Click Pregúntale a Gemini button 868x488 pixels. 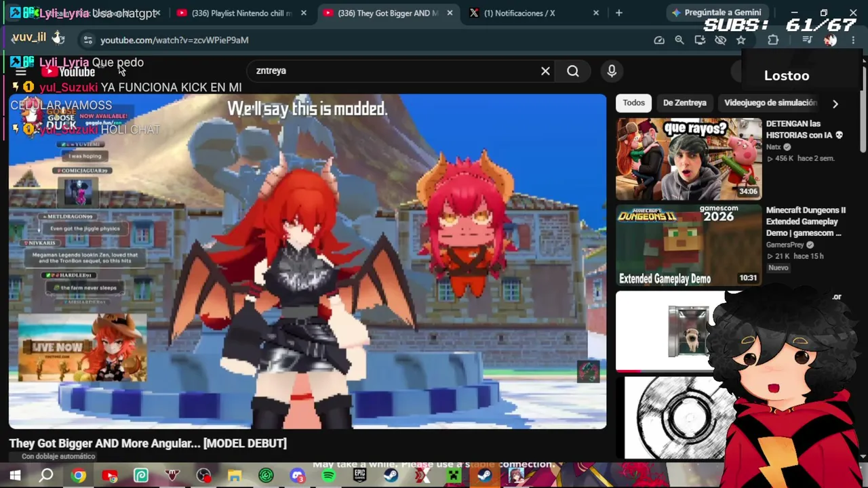pyautogui.click(x=717, y=12)
